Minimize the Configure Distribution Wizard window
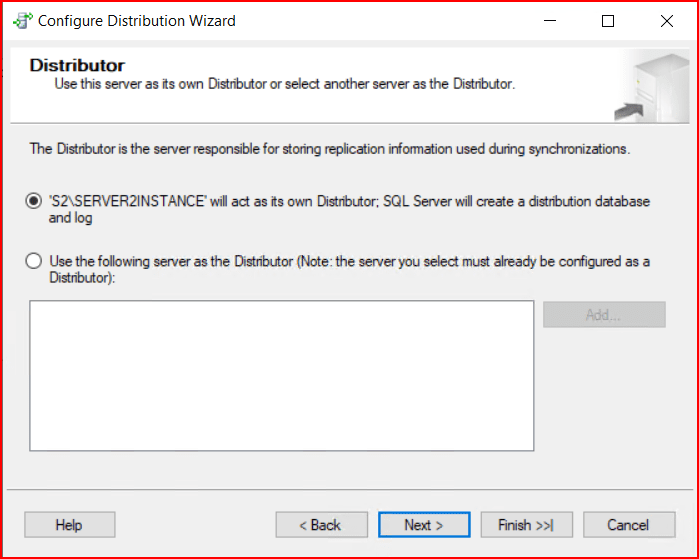The height and width of the screenshot is (559, 699). (x=548, y=21)
